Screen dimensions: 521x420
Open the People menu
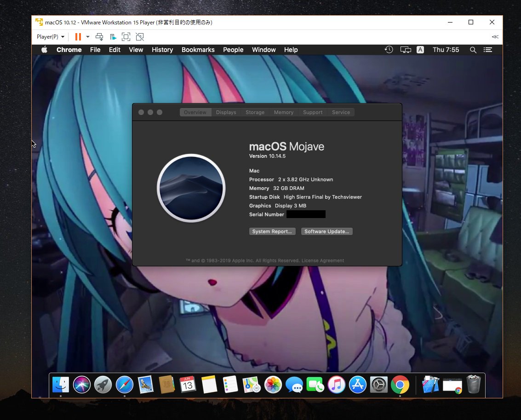(233, 50)
